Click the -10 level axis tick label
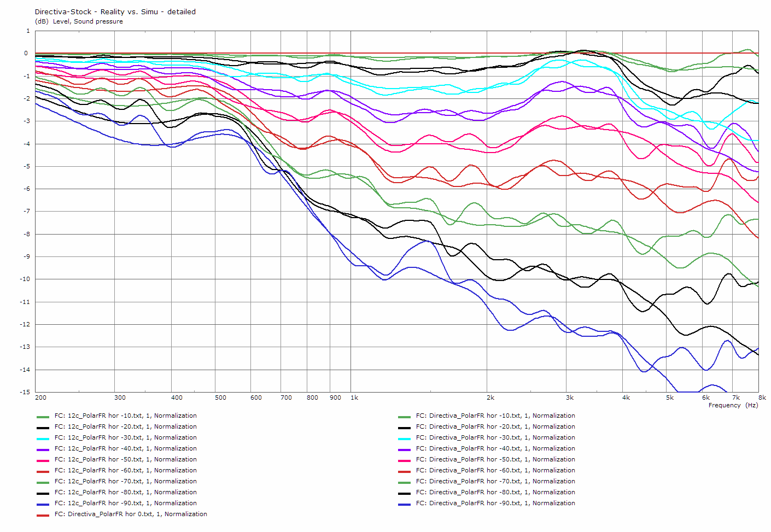This screenshot has width=771, height=532. pos(25,279)
